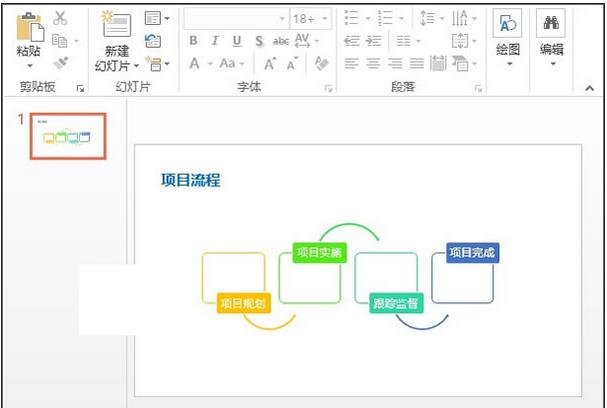Select the 项目实施 label box
This screenshot has height=408, width=607.
(319, 253)
